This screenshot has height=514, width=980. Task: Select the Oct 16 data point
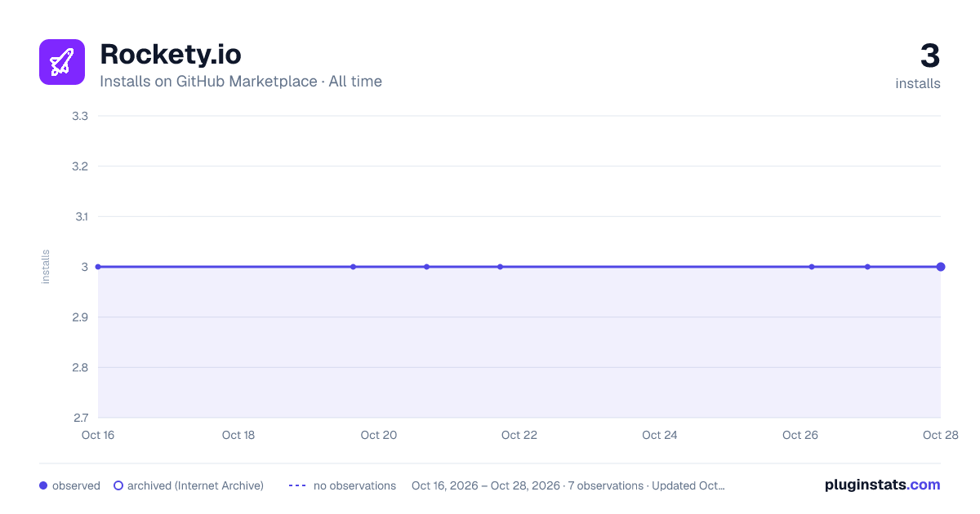pos(98,267)
